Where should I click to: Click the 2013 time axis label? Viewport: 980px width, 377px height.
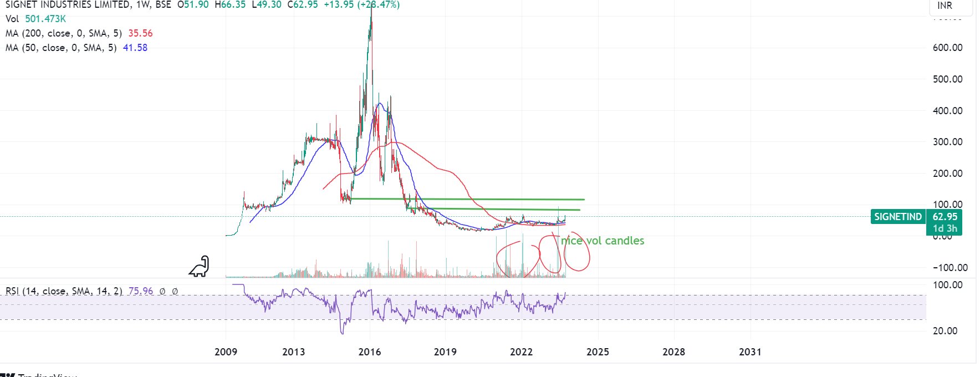tap(293, 352)
